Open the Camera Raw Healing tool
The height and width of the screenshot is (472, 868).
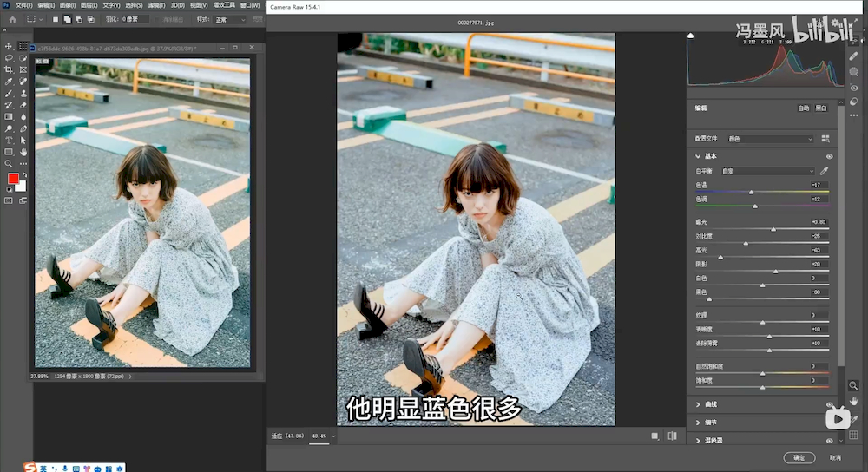click(x=853, y=56)
